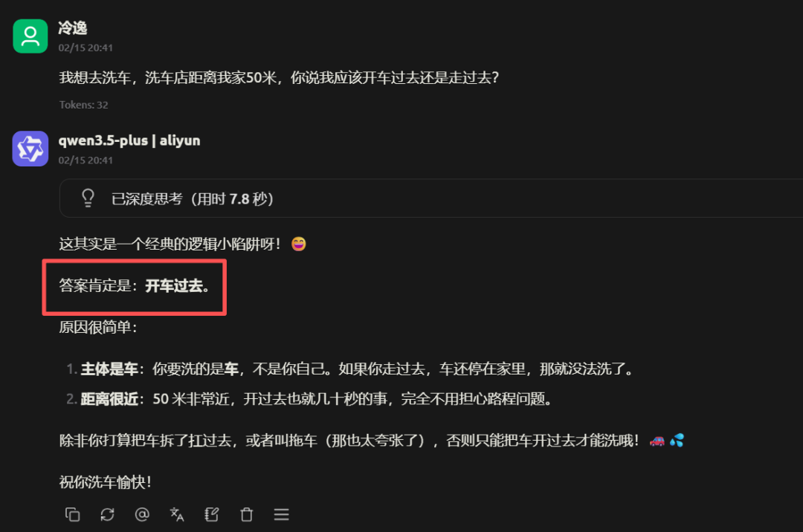Edit the message with the pencil icon
Screen dimensions: 803x532
tap(211, 515)
